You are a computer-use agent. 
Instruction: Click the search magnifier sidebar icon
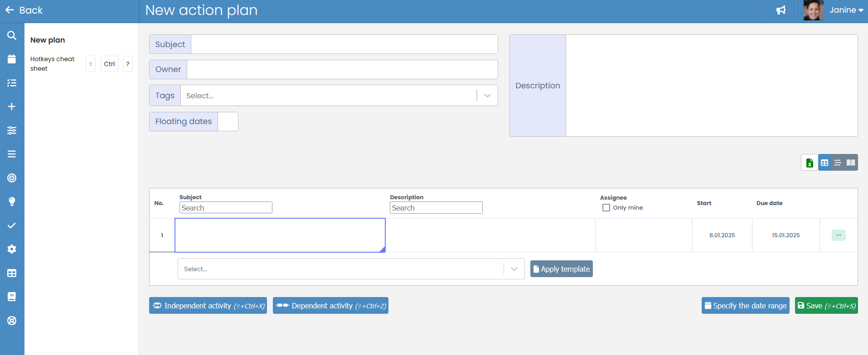click(12, 35)
